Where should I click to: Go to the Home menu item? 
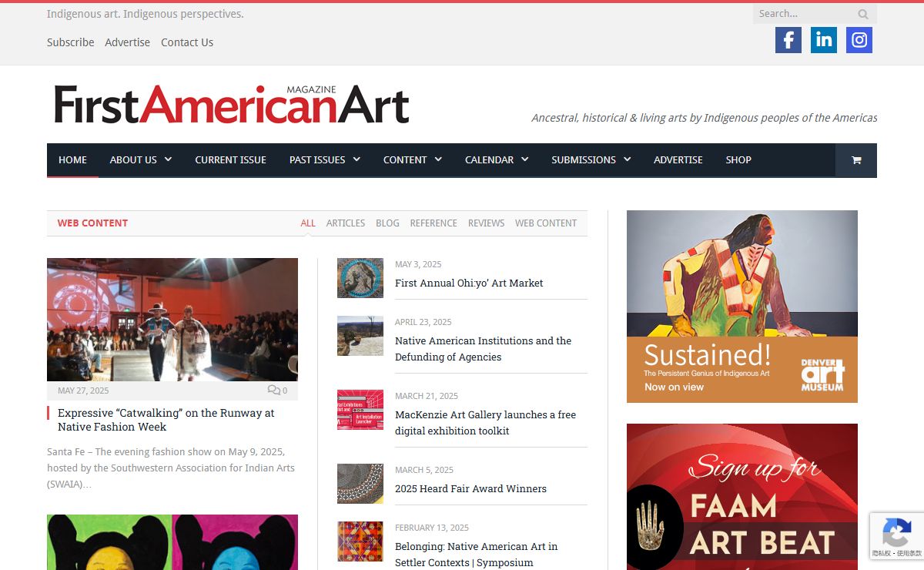point(72,159)
